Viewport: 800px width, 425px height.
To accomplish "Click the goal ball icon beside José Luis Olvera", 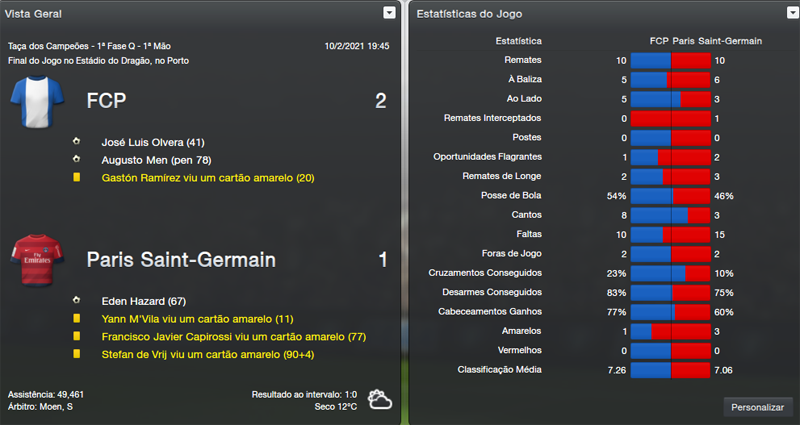I will click(x=76, y=142).
